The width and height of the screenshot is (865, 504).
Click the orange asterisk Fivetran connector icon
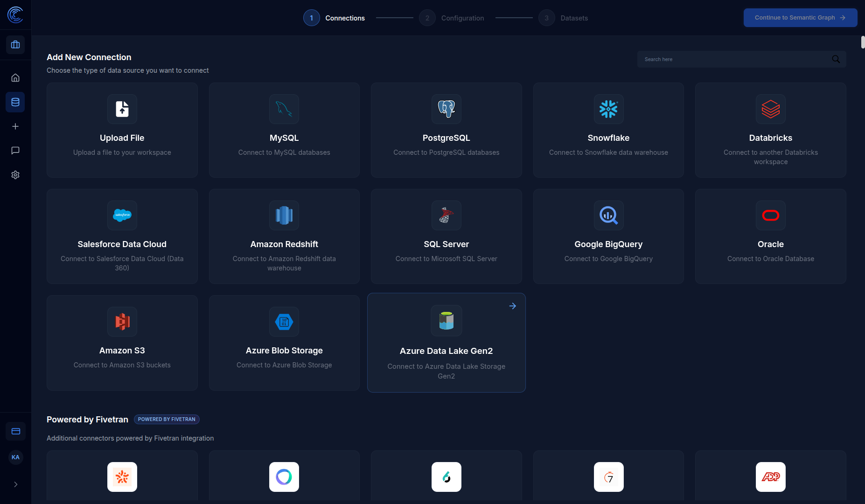(x=122, y=477)
